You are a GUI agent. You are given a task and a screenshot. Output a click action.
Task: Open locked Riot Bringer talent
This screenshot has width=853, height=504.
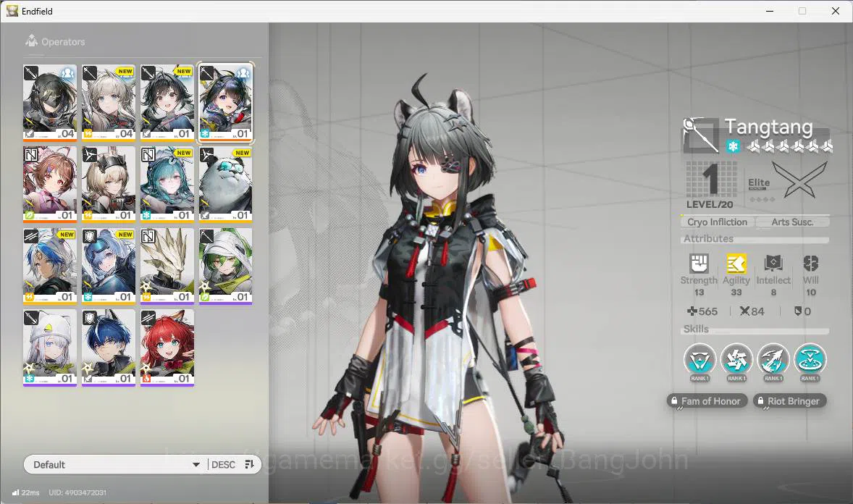790,401
